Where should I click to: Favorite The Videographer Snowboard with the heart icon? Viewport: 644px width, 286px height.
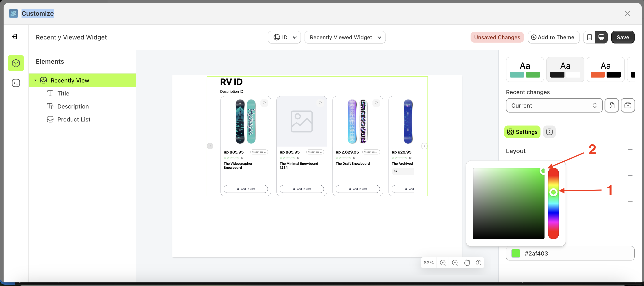pyautogui.click(x=264, y=103)
